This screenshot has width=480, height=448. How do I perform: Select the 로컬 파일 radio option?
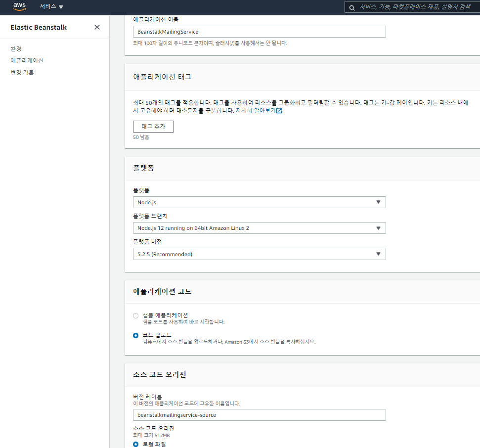click(135, 445)
